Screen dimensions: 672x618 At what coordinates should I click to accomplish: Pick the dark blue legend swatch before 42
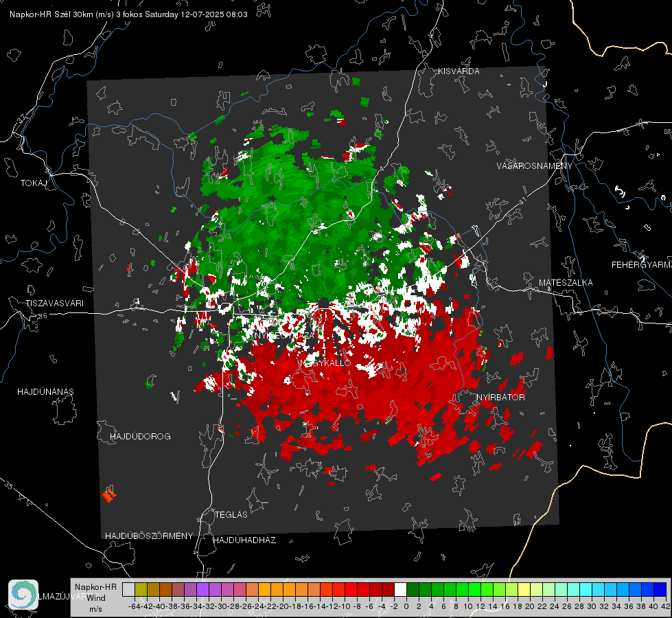(x=660, y=589)
